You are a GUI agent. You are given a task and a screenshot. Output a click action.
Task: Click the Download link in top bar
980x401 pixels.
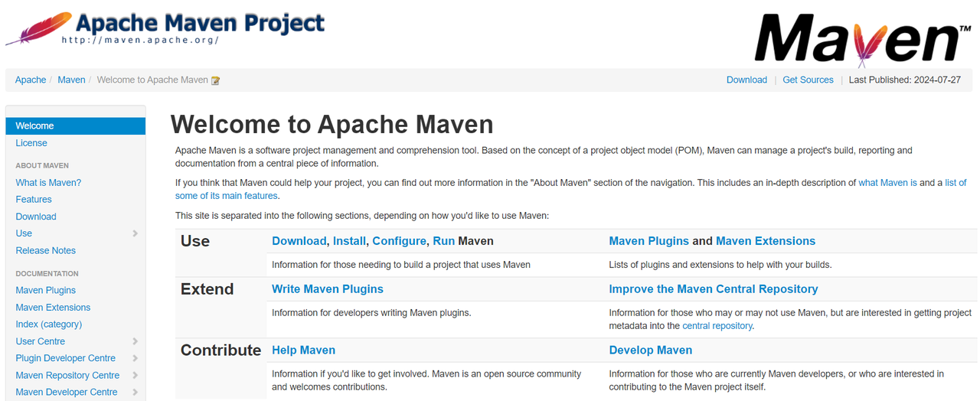pyautogui.click(x=746, y=80)
